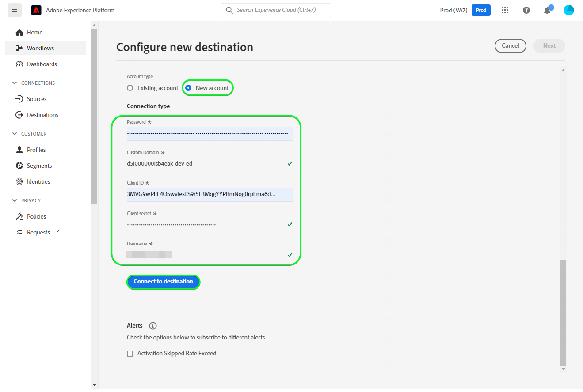Viewport: 583px width, 392px height.
Task: Open the notifications bell
Action: tap(547, 10)
